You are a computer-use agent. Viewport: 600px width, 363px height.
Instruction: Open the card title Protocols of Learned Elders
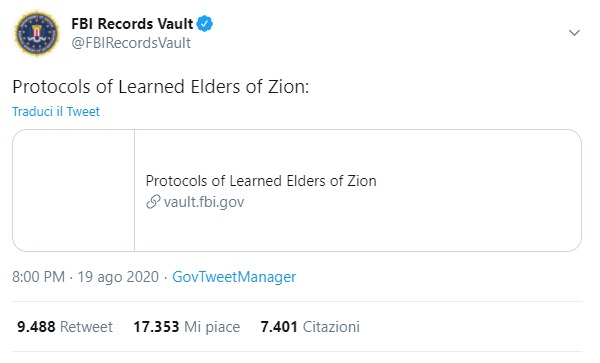261,181
